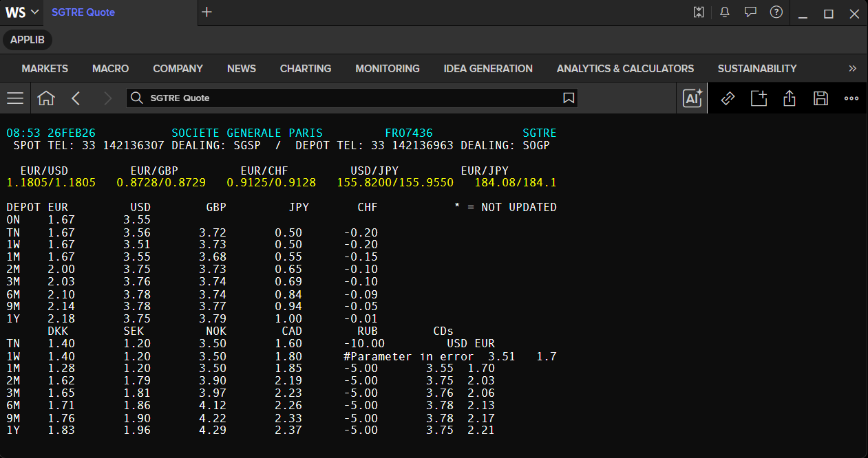Open notifications bell icon
The height and width of the screenshot is (458, 868).
[725, 12]
